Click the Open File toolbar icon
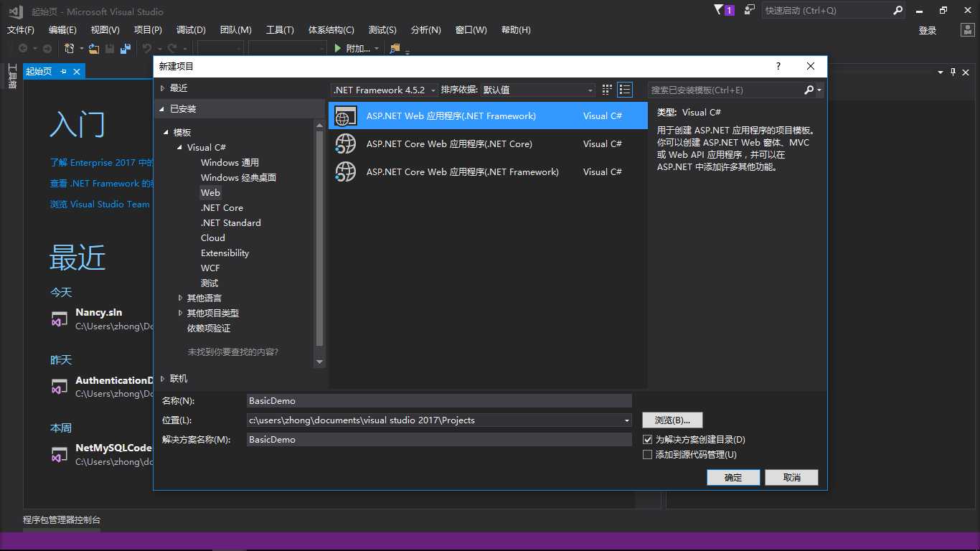Image resolution: width=980 pixels, height=551 pixels. click(x=93, y=48)
